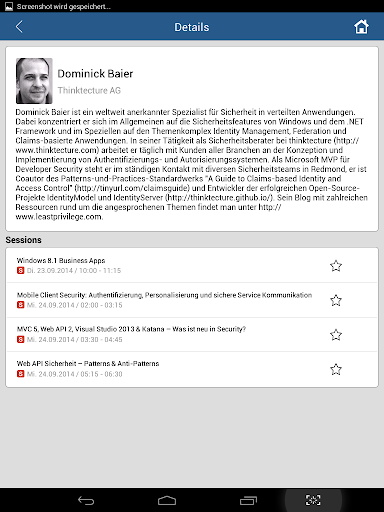Favorite Web API Sicherheit session star
Image resolution: width=384 pixels, height=512 pixels.
(336, 369)
